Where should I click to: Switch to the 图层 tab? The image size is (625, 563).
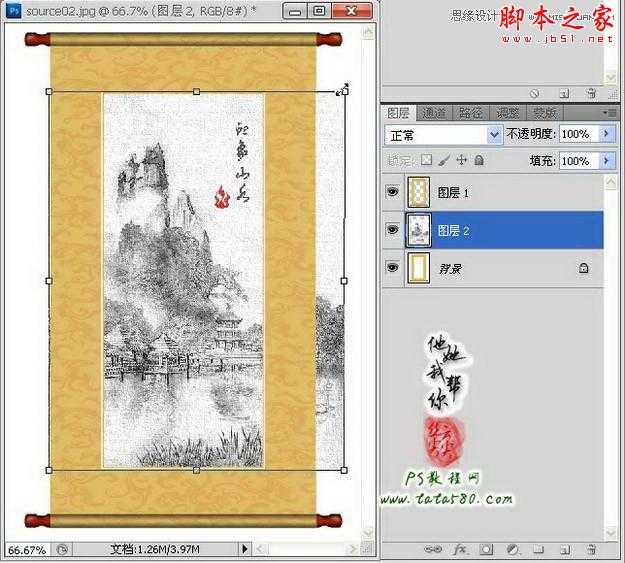click(399, 113)
